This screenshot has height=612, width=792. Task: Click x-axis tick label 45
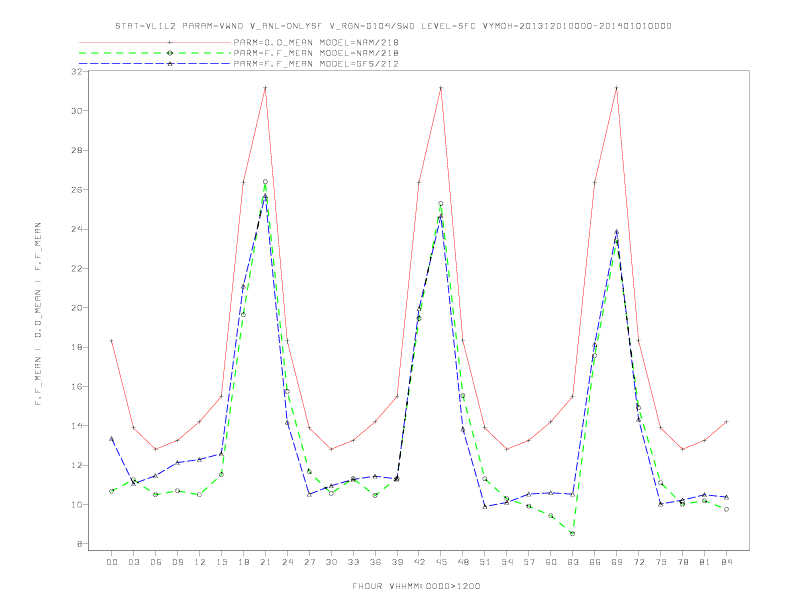point(441,562)
